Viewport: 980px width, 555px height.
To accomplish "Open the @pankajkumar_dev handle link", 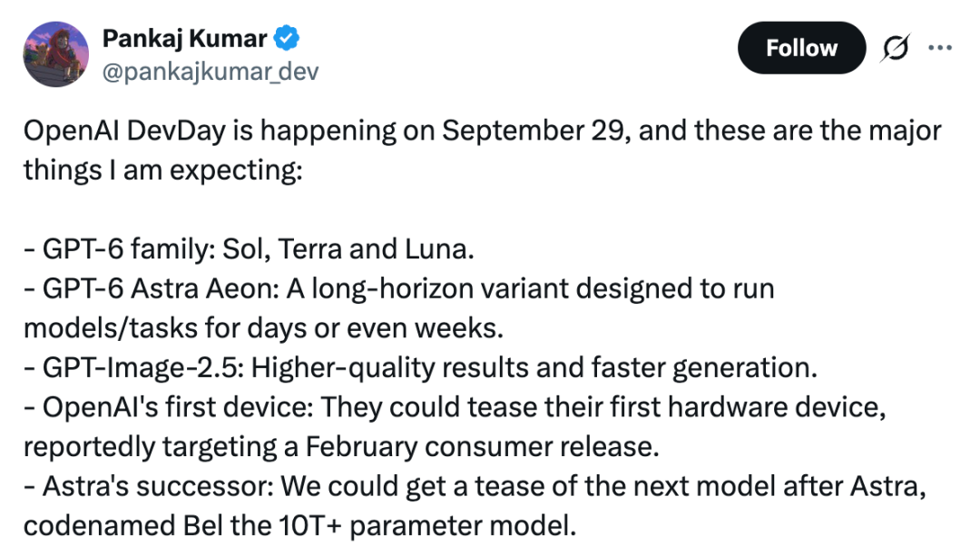I will tap(210, 72).
